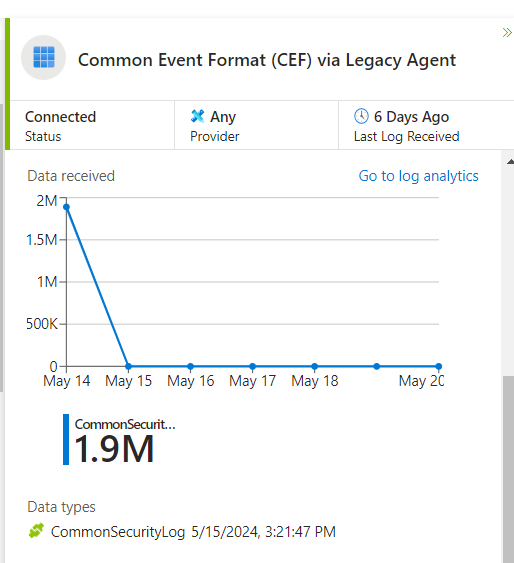Click the clock icon beside 6 Days Ago
514x563 pixels.
(x=361, y=116)
